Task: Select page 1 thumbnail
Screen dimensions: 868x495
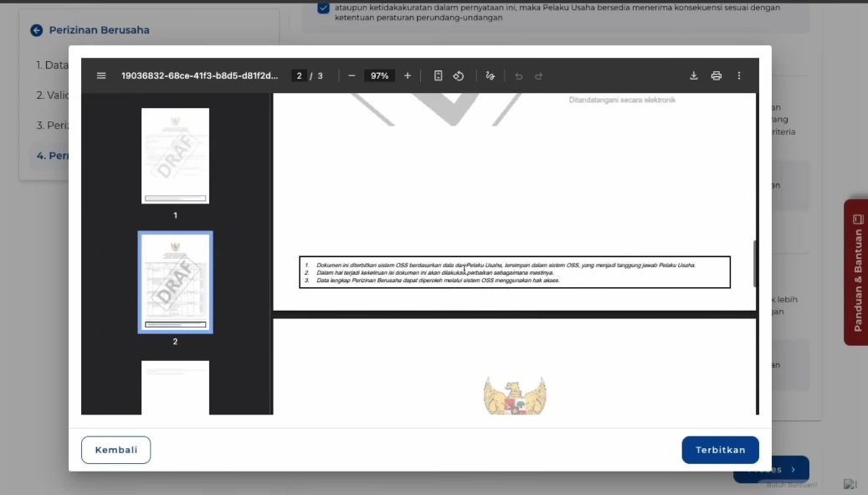Action: coord(175,156)
